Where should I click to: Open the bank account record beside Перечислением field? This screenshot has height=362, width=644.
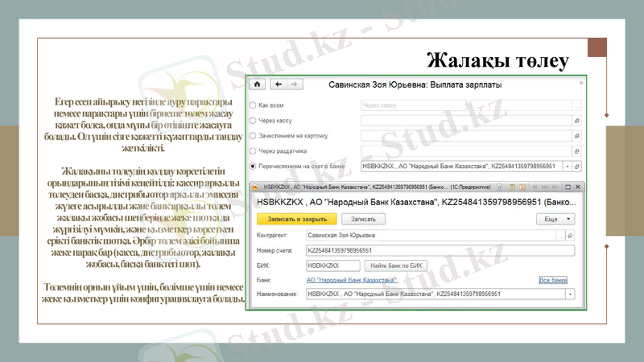(x=577, y=167)
